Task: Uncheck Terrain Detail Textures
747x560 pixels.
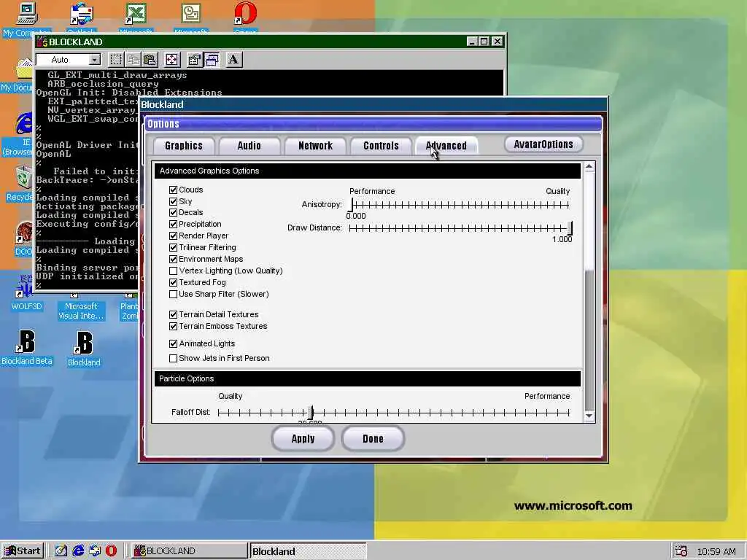Action: 174,315
